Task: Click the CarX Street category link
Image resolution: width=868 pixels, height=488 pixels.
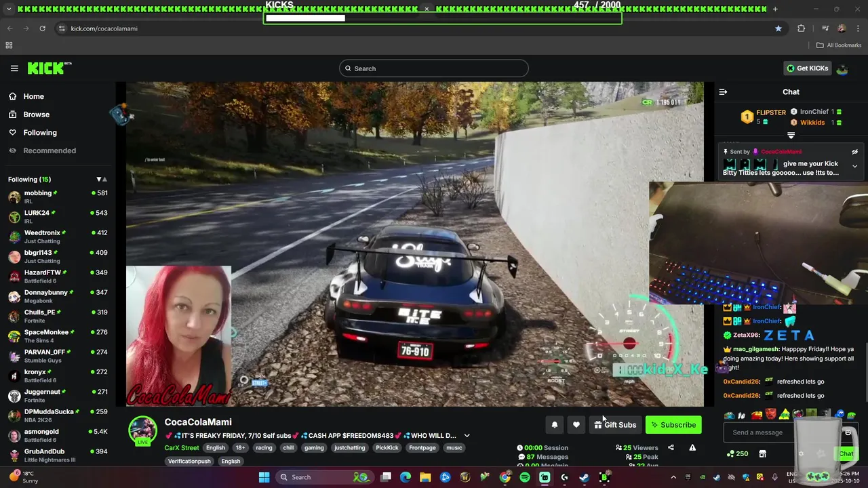Action: coord(182,447)
